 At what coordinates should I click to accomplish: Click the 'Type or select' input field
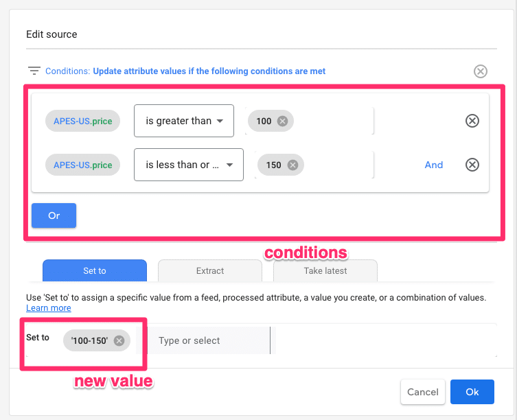pyautogui.click(x=206, y=340)
